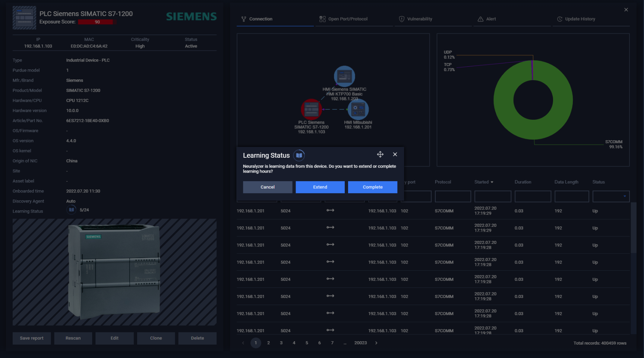Select the HMI Siemens KTP700 node icon
This screenshot has width=644, height=358.
point(344,76)
